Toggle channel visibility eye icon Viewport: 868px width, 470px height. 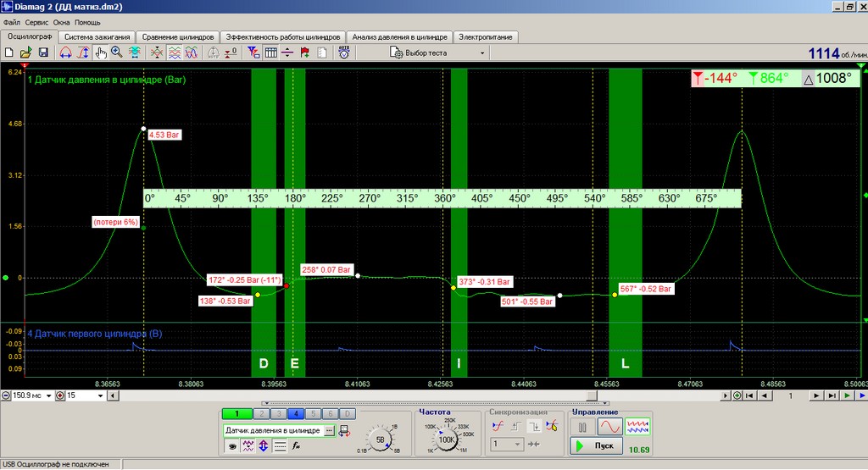pos(232,445)
